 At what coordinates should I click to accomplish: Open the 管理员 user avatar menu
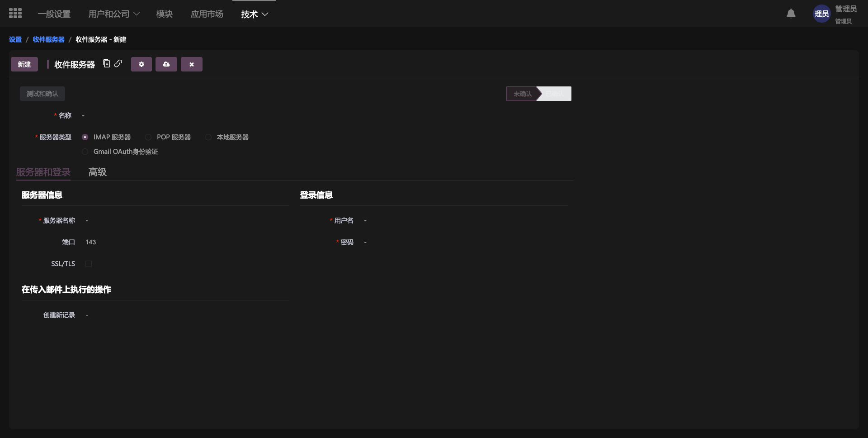click(821, 14)
